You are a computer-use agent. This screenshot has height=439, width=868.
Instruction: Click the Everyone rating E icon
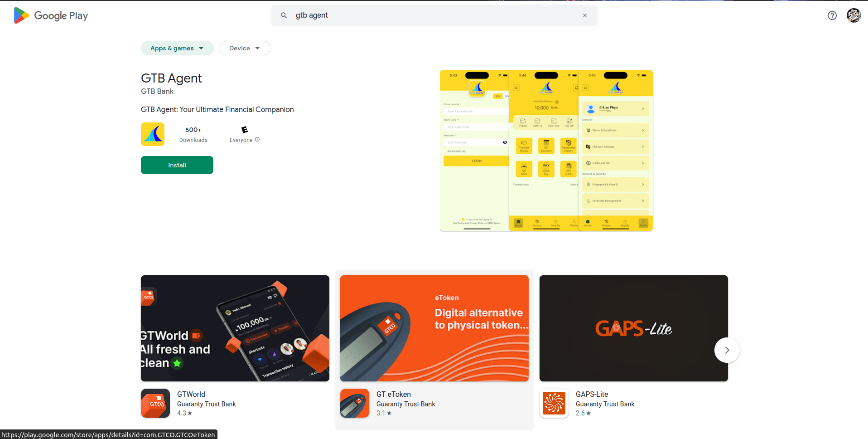tap(245, 130)
